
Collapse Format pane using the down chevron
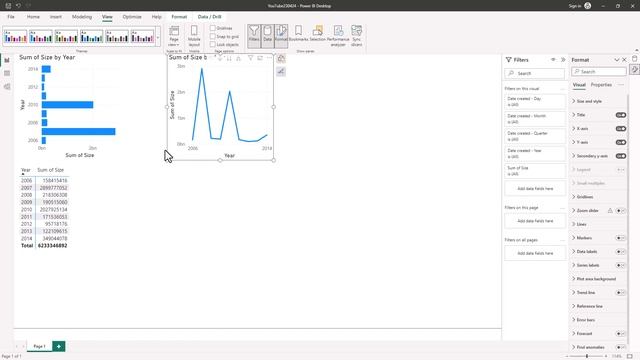(x=617, y=60)
